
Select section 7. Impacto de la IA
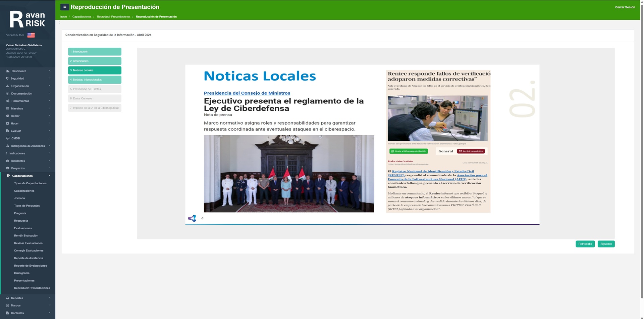pyautogui.click(x=95, y=108)
